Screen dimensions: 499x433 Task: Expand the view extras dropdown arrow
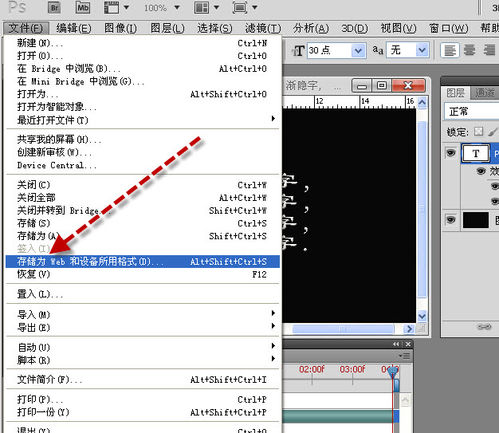126,7
